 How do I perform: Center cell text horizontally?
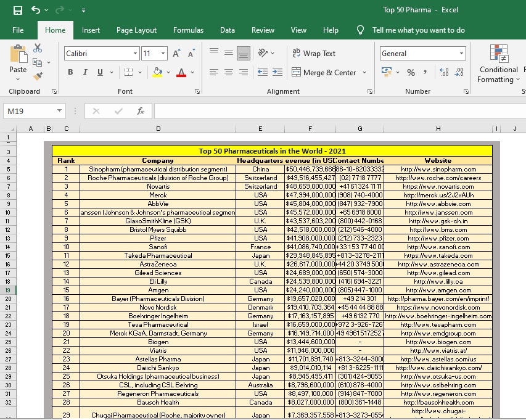pyautogui.click(x=229, y=72)
